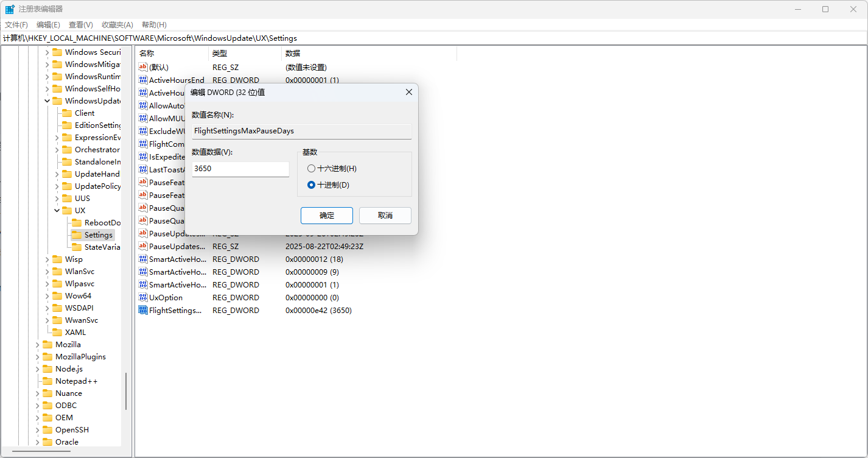Click the tree pane vertical scrollbar thumb

point(126,391)
